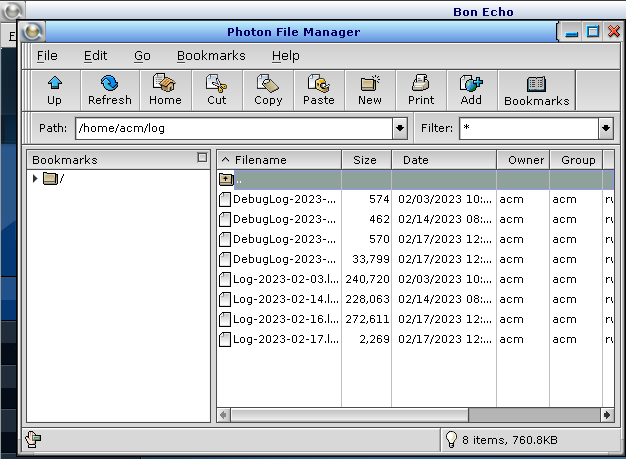Go to Home folder
The width and height of the screenshot is (626, 459).
tap(165, 90)
